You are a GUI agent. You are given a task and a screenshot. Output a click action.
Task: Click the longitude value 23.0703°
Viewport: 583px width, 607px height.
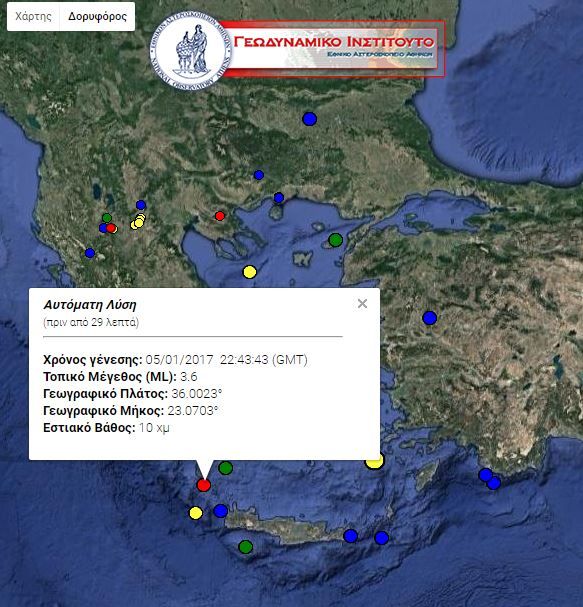click(193, 411)
